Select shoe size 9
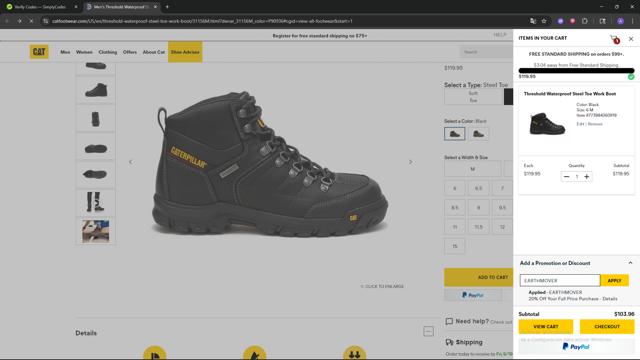This screenshot has width=640, height=360. (478, 207)
